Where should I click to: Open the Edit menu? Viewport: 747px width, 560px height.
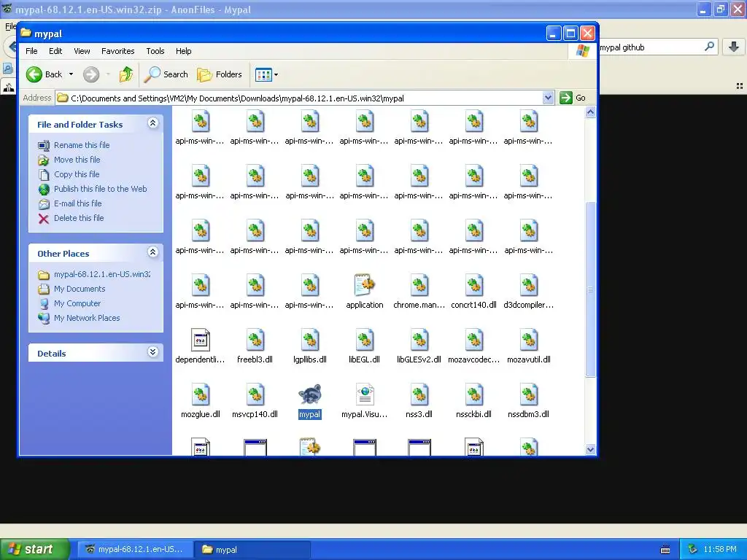click(x=55, y=51)
